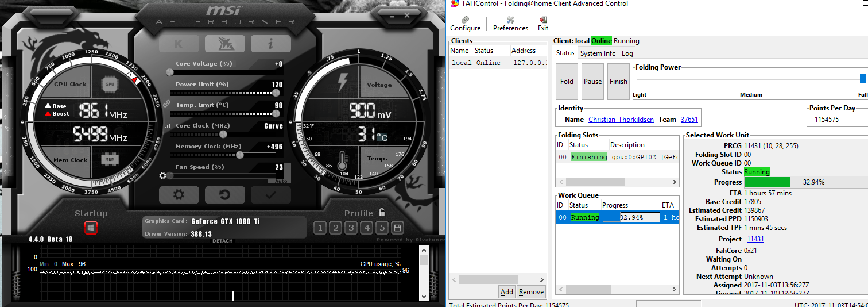Screen dimensions: 868x307
Task: Click the Fan Speed slider track
Action: (222, 175)
